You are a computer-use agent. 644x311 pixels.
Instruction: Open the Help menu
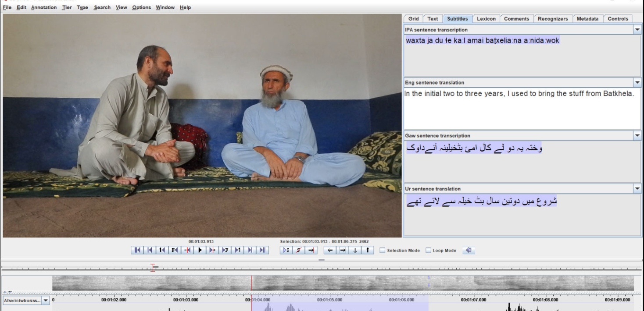coord(185,7)
